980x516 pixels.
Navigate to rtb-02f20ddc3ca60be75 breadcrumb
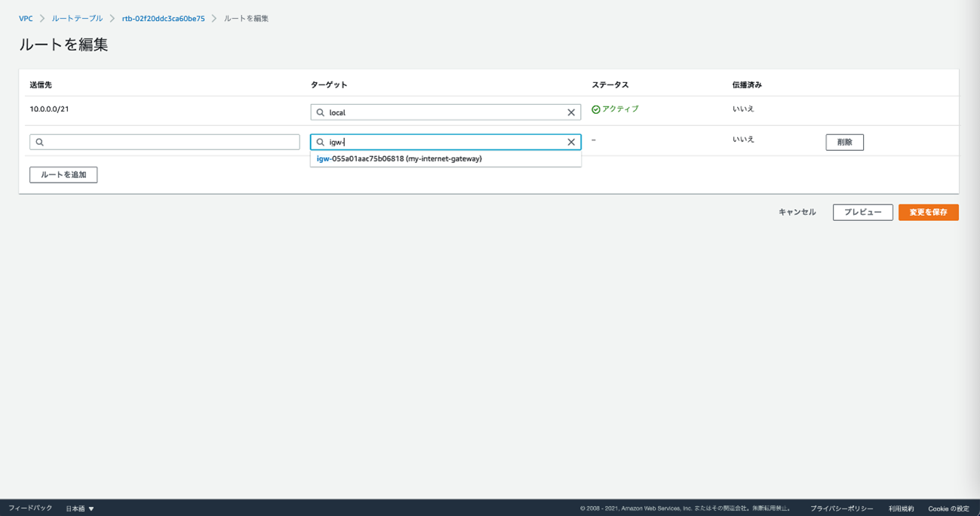coord(163,19)
